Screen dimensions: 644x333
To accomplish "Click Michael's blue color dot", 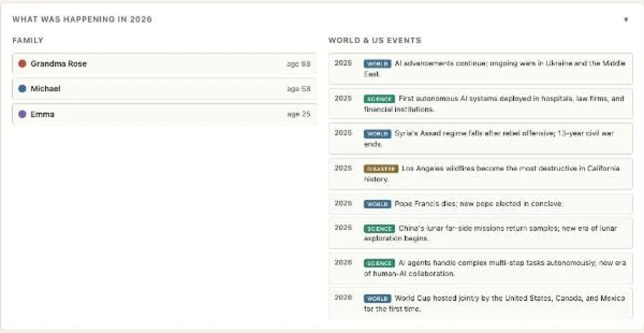I will click(x=22, y=89).
